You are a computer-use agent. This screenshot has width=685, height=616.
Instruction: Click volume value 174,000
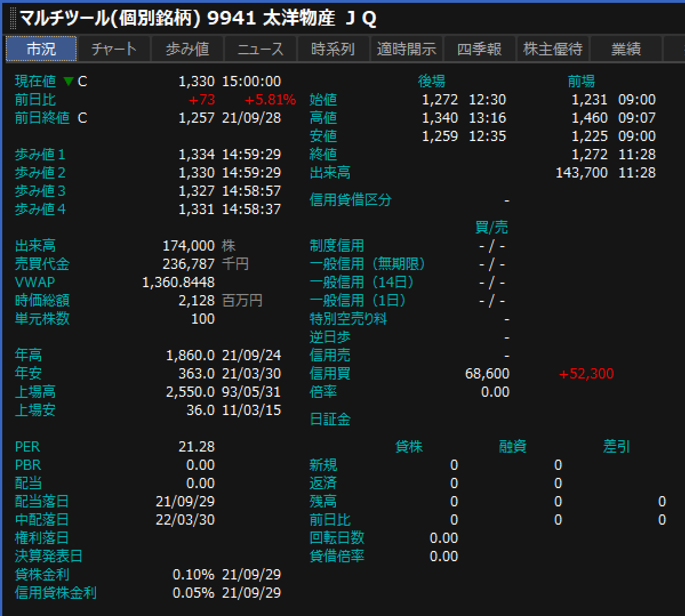click(189, 246)
